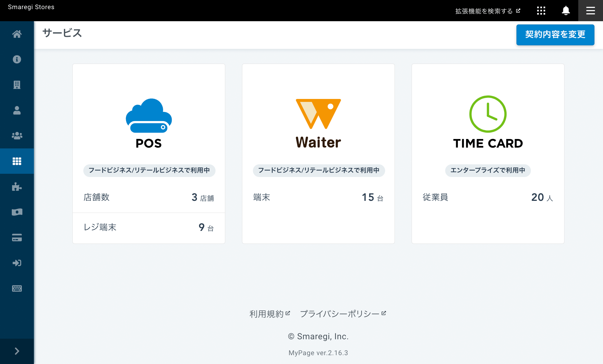Click the puzzle piece extensions icon

17,187
